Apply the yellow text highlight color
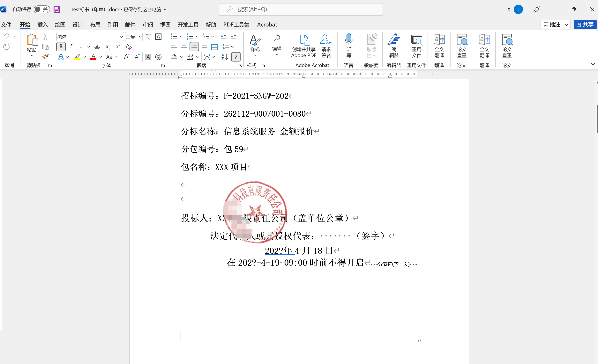 [77, 57]
